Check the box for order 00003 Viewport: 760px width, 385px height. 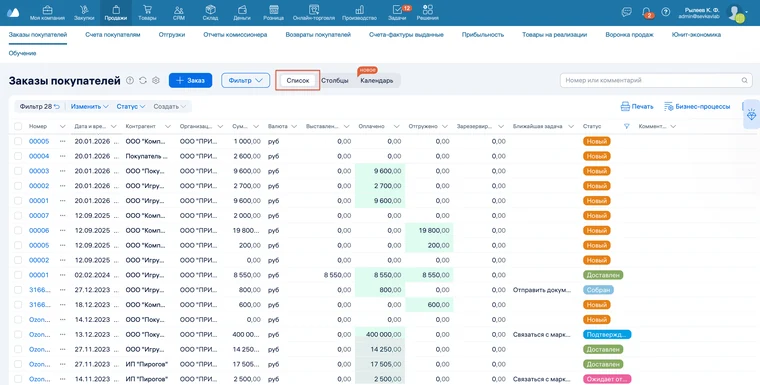point(18,171)
